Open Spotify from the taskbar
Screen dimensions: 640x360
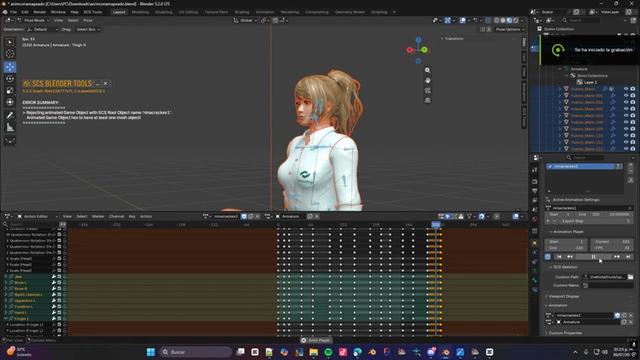click(x=328, y=352)
